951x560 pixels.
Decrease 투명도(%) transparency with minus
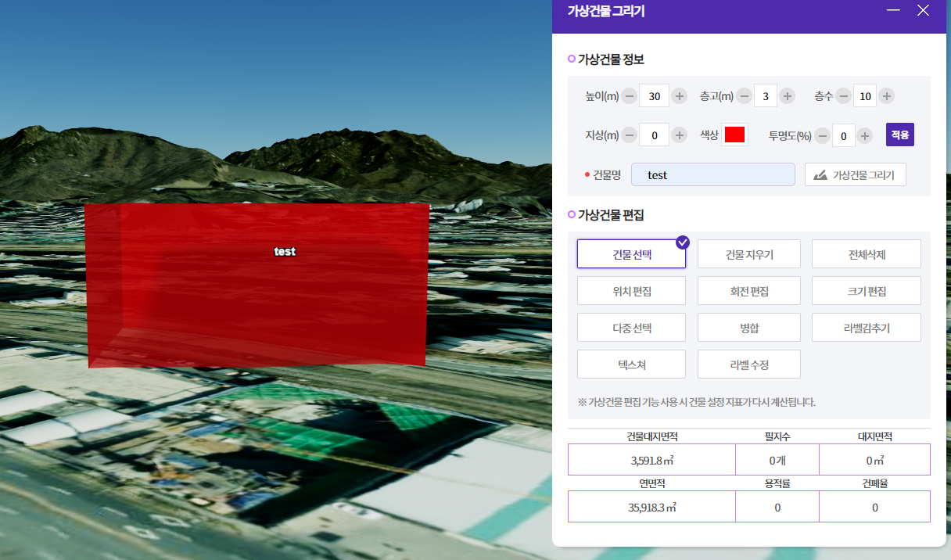click(822, 135)
